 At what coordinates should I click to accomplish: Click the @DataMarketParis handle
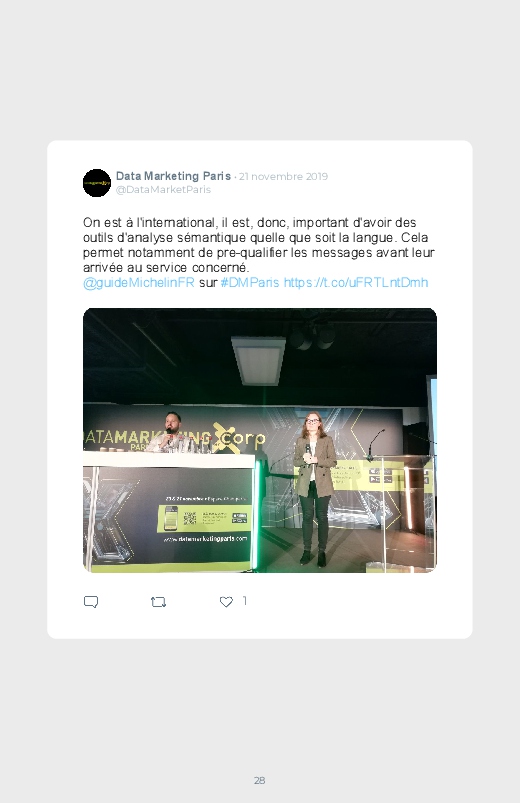click(163, 189)
